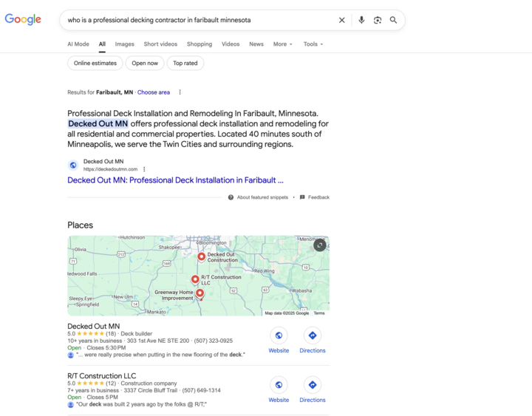Click reviewer avatar under R/T Construction LLC
The image size is (532, 416).
pyautogui.click(x=71, y=404)
